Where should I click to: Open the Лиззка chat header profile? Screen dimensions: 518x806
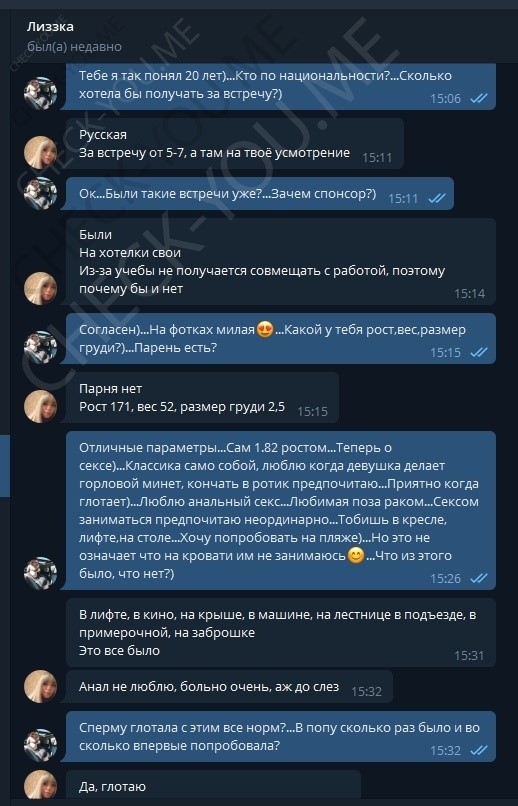coord(50,27)
